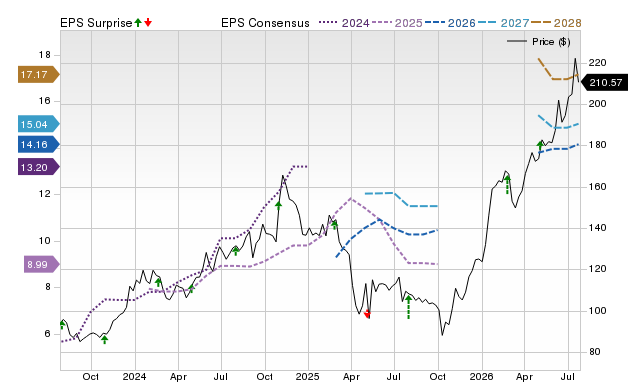Toggle the 2028 consensus legend entry
Image resolution: width=640 pixels, height=382 pixels.
coord(556,23)
